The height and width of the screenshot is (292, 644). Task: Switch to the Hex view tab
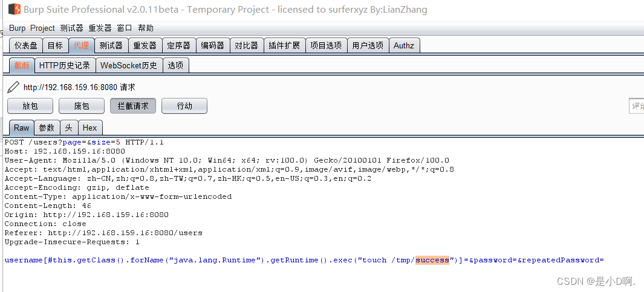point(90,128)
